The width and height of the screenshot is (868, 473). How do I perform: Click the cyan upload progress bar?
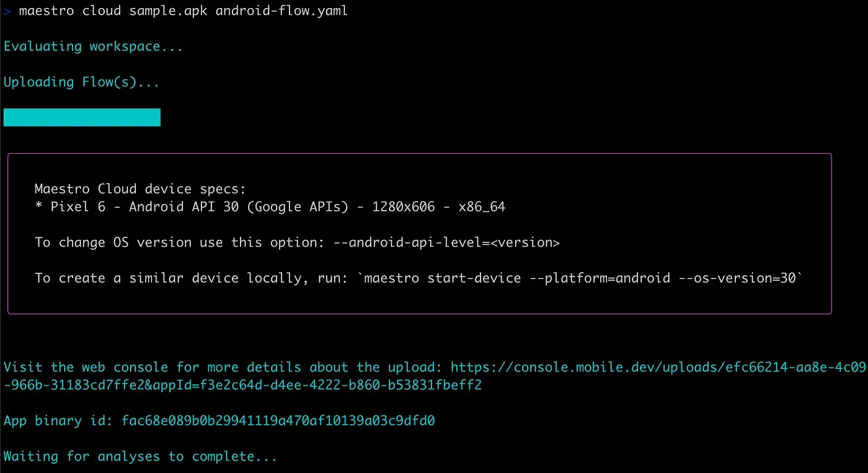coord(82,117)
